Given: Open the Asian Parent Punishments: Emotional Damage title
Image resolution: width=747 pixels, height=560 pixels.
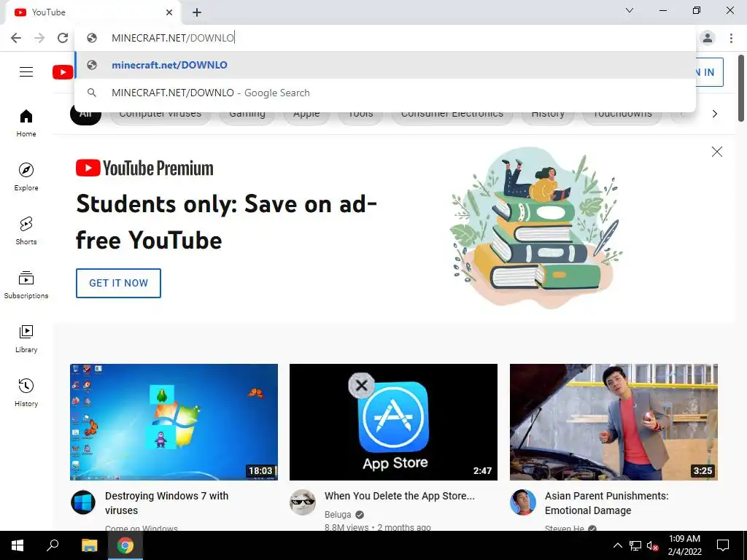Looking at the screenshot, I should point(607,503).
